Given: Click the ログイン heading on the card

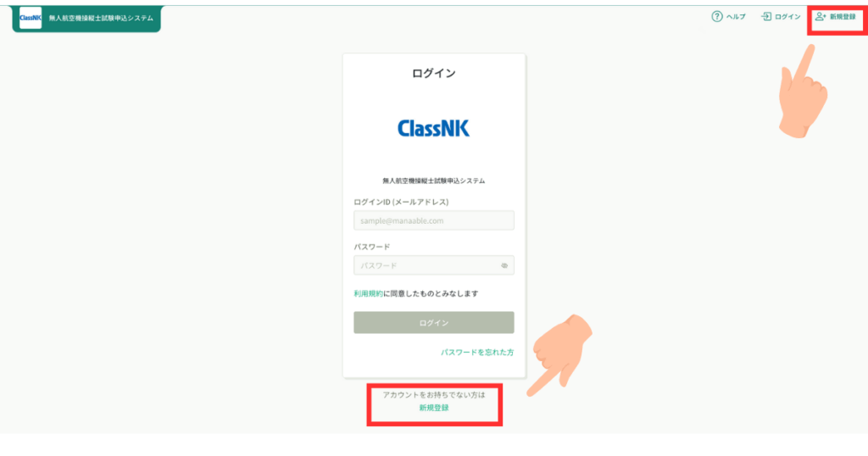Looking at the screenshot, I should click(x=434, y=73).
